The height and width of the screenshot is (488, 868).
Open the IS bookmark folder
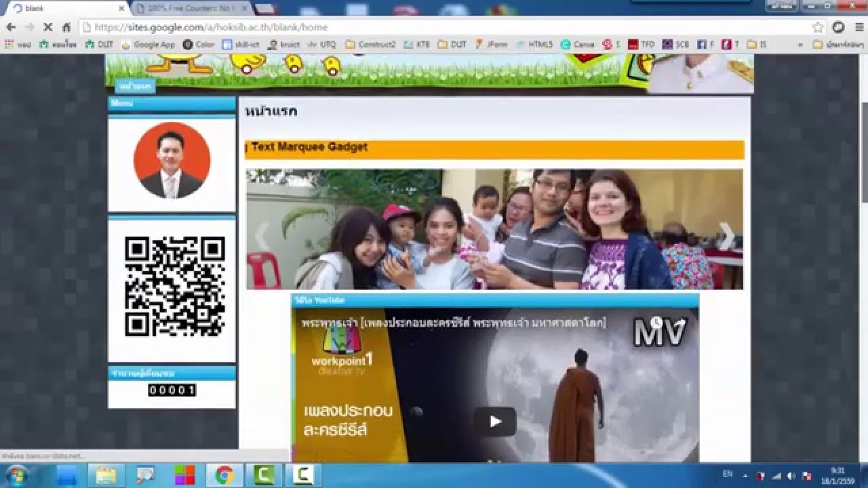(757, 44)
